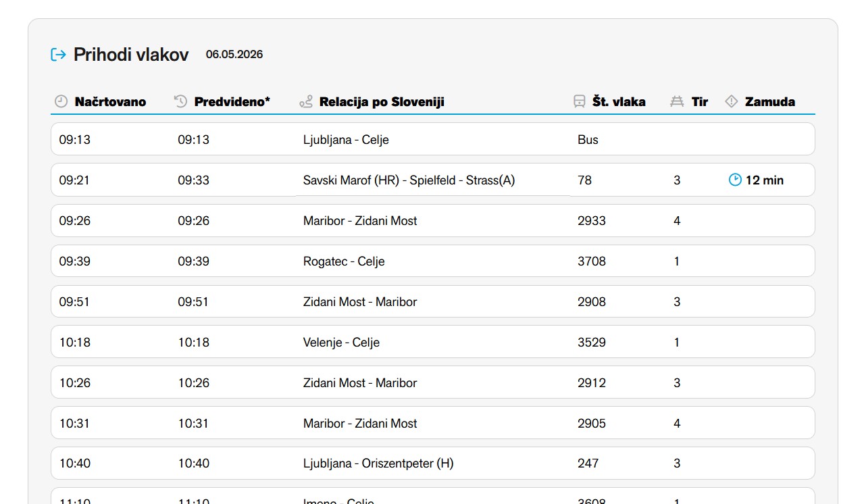Open the Rogatec - Celje arrival row

tap(432, 261)
